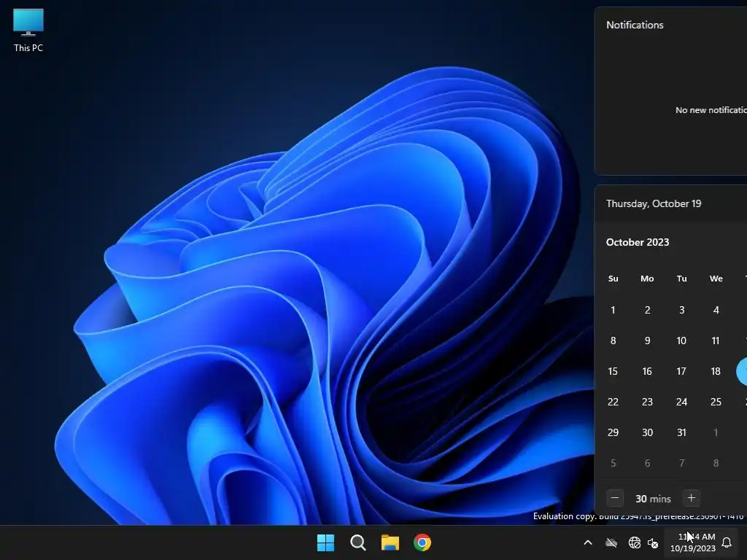Select October 30 in calendar
747x560 pixels.
pyautogui.click(x=648, y=432)
